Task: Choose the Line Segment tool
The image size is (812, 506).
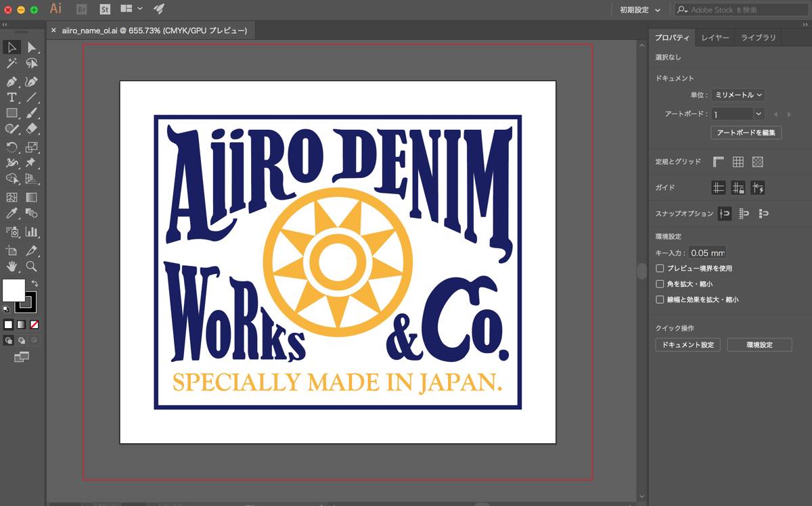Action: [31, 97]
